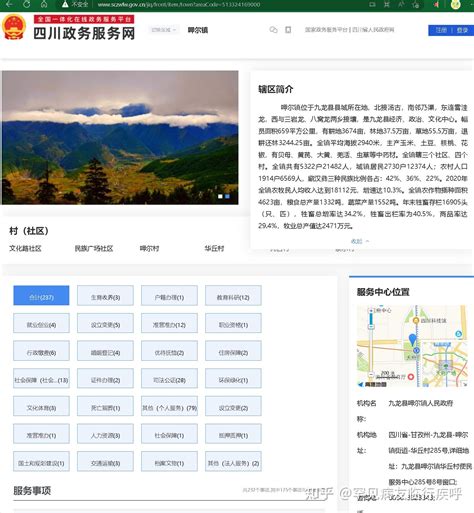
Task: Select the 人力资源(3) category
Action: pyautogui.click(x=105, y=434)
